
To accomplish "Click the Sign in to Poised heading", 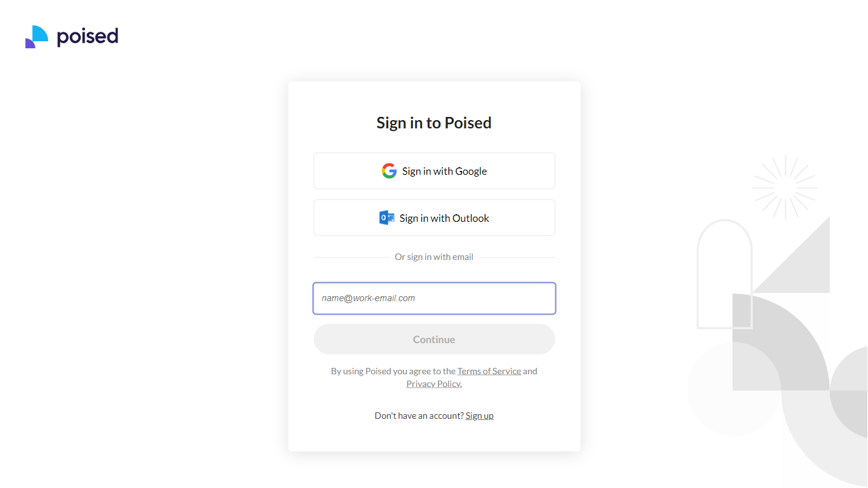I will (434, 123).
